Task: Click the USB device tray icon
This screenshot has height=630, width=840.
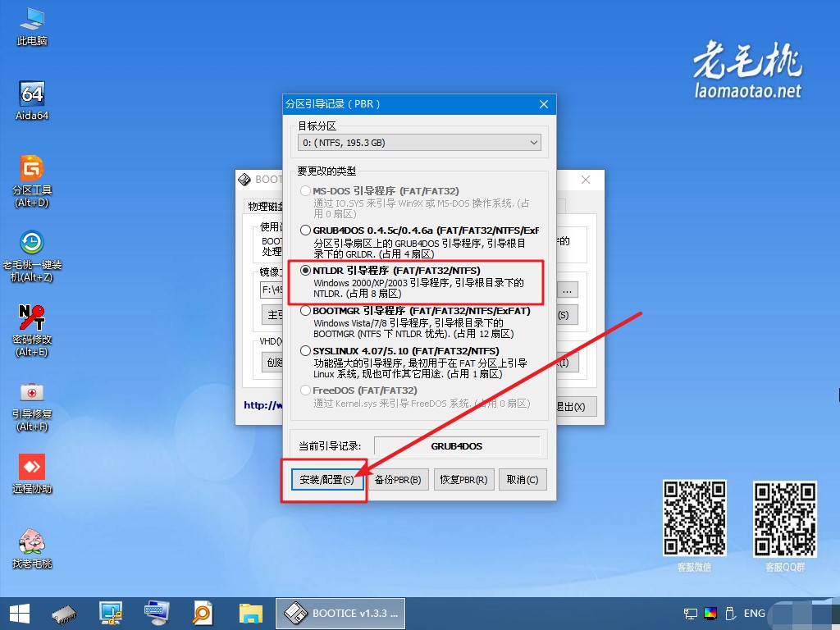Action: pos(729,614)
